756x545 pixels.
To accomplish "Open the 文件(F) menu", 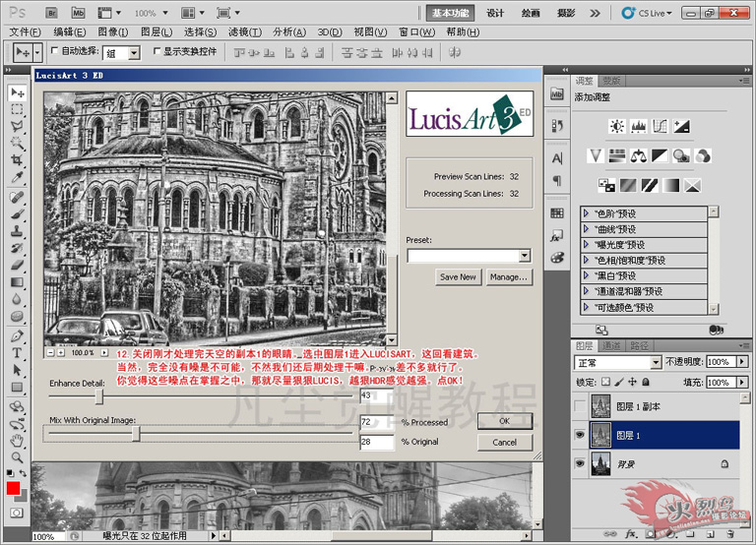I will [x=26, y=32].
